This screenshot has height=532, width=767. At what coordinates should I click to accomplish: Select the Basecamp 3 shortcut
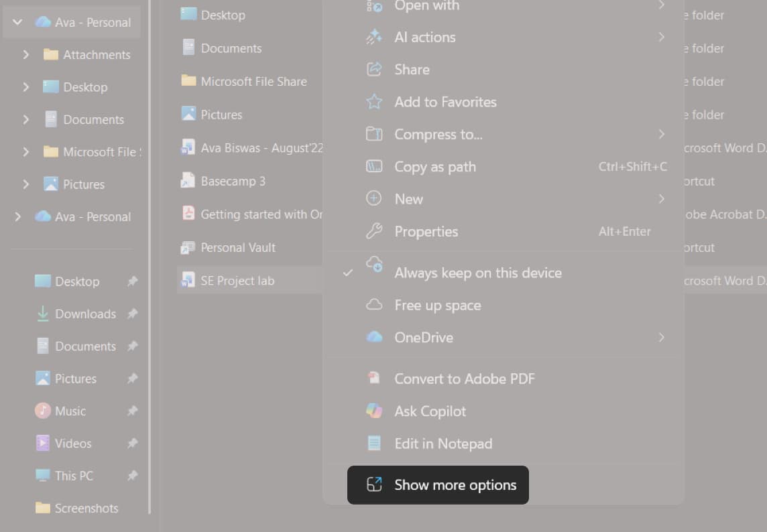(223, 181)
